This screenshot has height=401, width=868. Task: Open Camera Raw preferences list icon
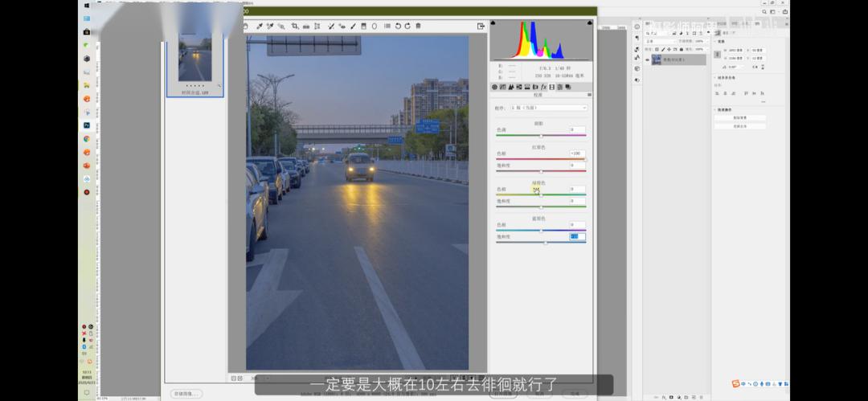[387, 26]
